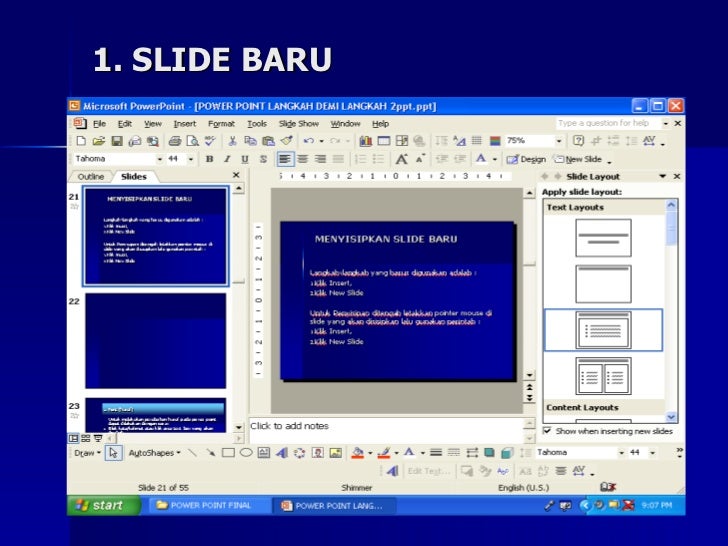The image size is (728, 546).
Task: Open the Edit menu
Action: (124, 124)
